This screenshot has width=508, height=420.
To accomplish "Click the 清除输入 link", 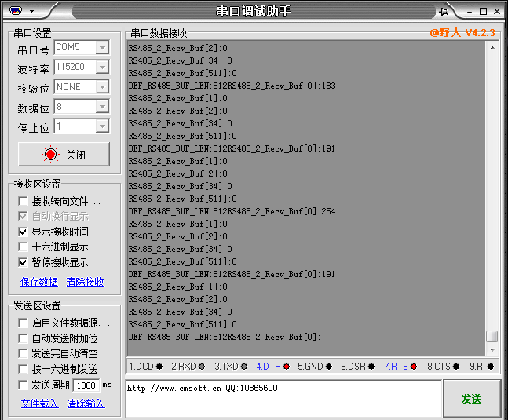I will [x=86, y=404].
